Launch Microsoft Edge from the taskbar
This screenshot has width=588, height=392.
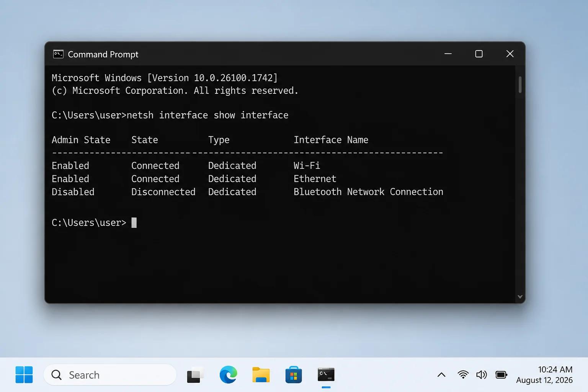(228, 375)
